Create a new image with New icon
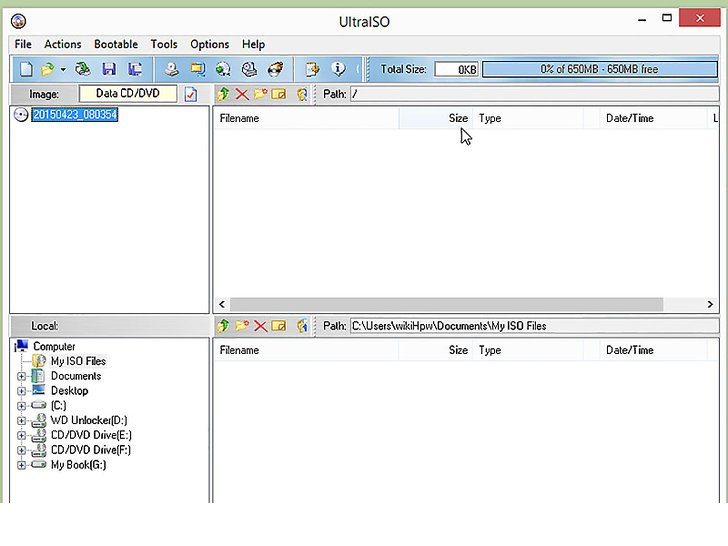Viewport: 728px width, 546px height. (26, 69)
